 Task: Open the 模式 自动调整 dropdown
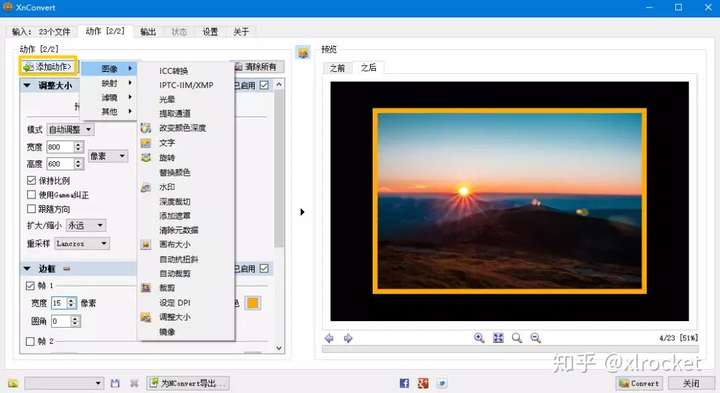pyautogui.click(x=70, y=129)
